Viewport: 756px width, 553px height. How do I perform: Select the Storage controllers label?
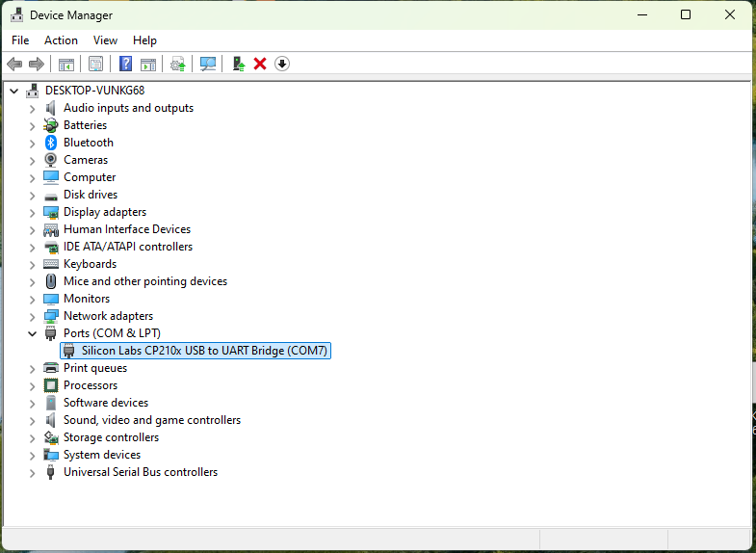[112, 437]
